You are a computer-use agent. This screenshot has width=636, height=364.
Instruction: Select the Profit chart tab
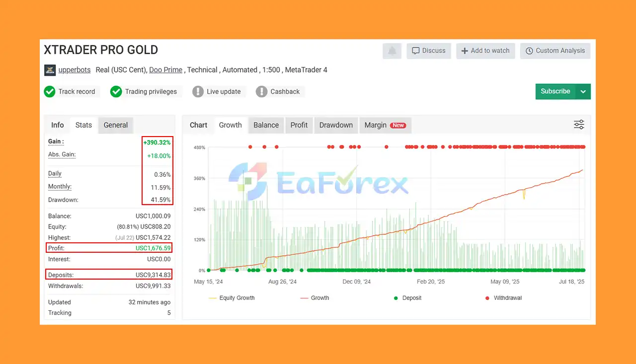click(299, 125)
